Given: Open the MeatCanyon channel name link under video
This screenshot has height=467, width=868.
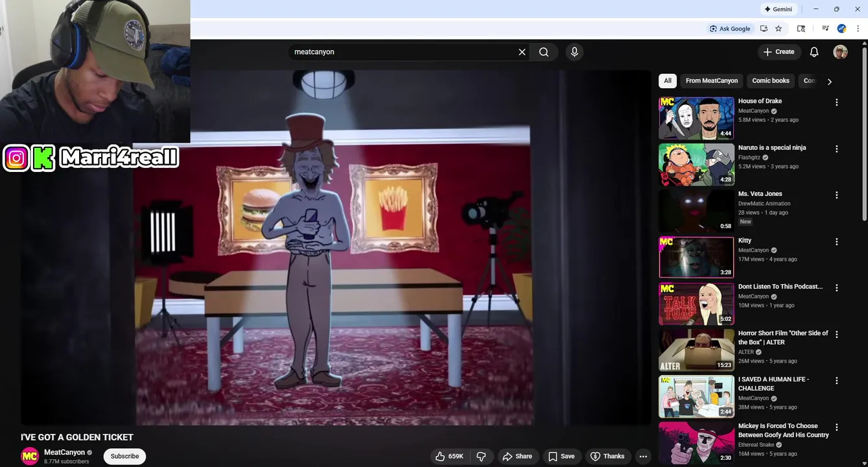Looking at the screenshot, I should pyautogui.click(x=64, y=452).
